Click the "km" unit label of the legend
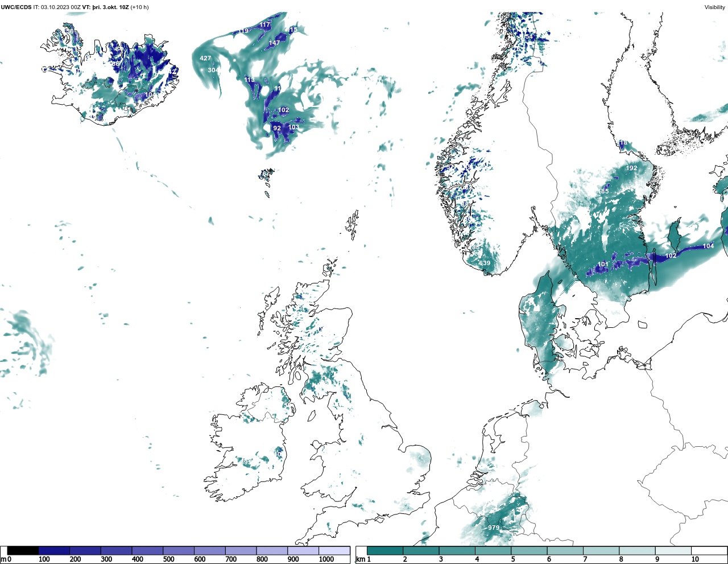This screenshot has height=564, width=728. click(x=360, y=559)
